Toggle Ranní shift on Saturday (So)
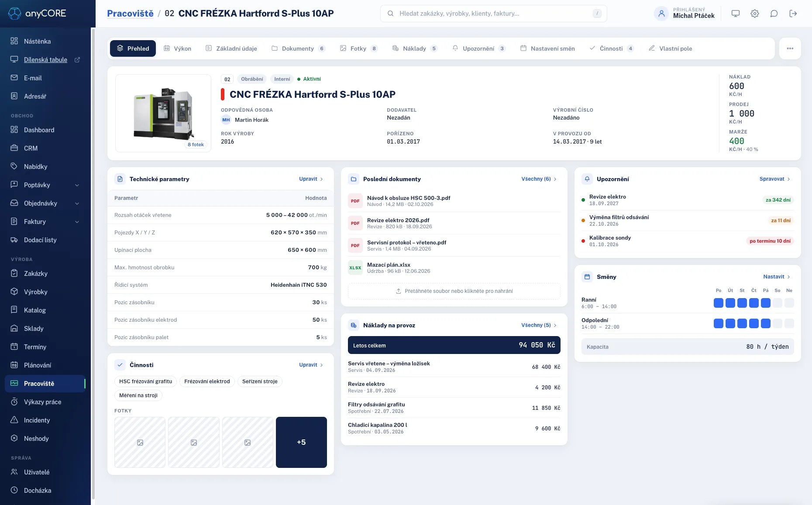 778,303
